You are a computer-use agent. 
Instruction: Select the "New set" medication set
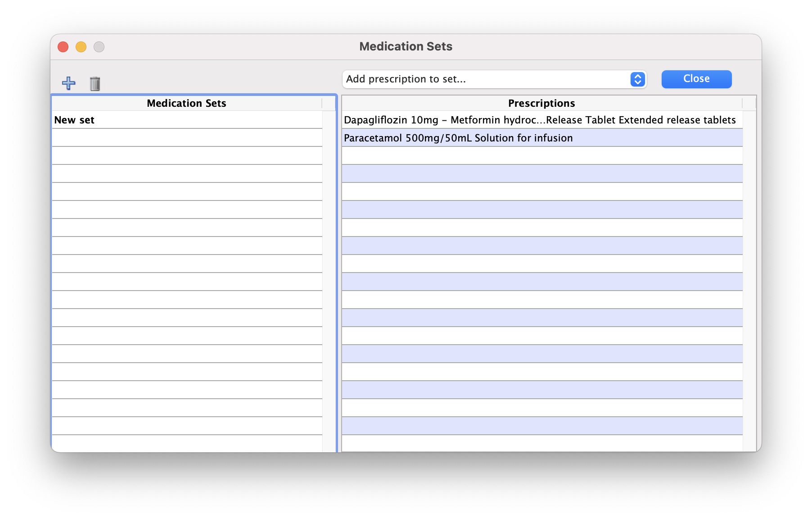pos(187,120)
